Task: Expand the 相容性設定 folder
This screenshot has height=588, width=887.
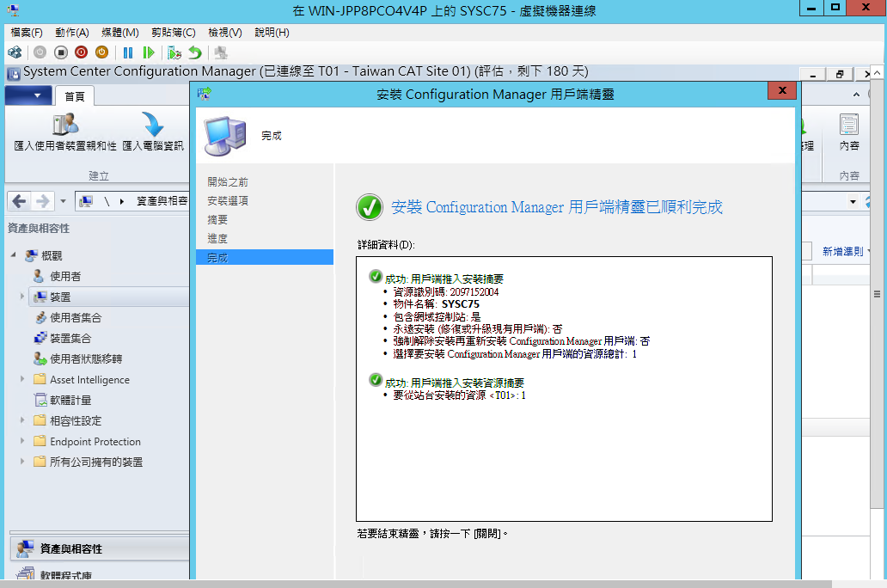Action: 22,420
